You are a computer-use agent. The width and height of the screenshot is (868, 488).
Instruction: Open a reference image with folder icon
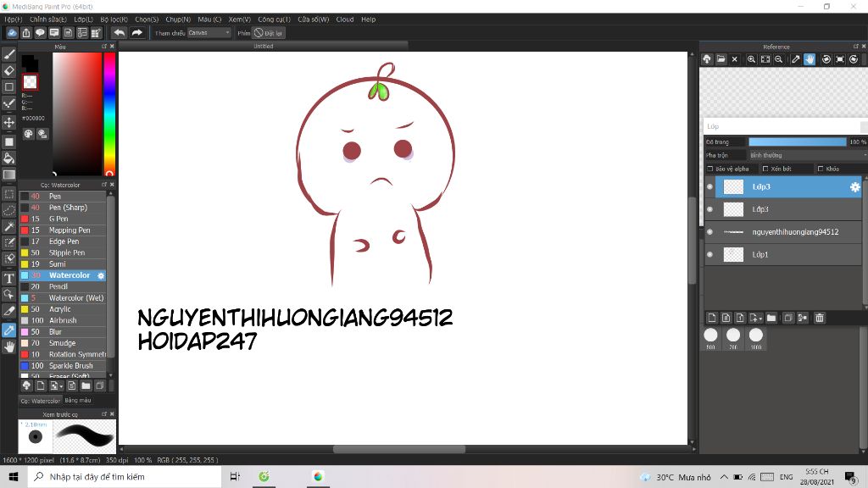coord(721,59)
